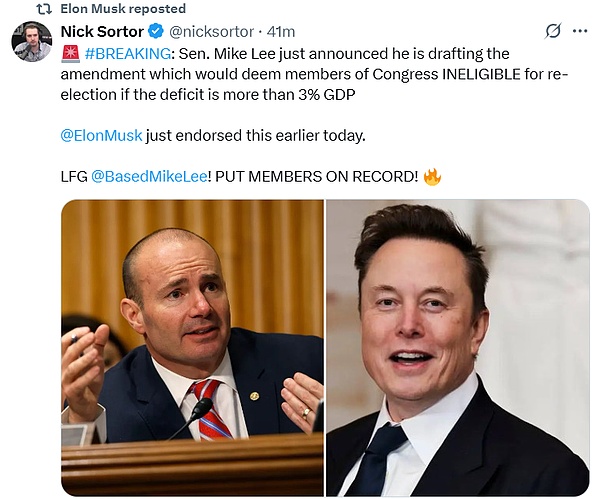Screen dimensions: 600x499
Task: Click the repost arrows icon
Action: coord(44,9)
